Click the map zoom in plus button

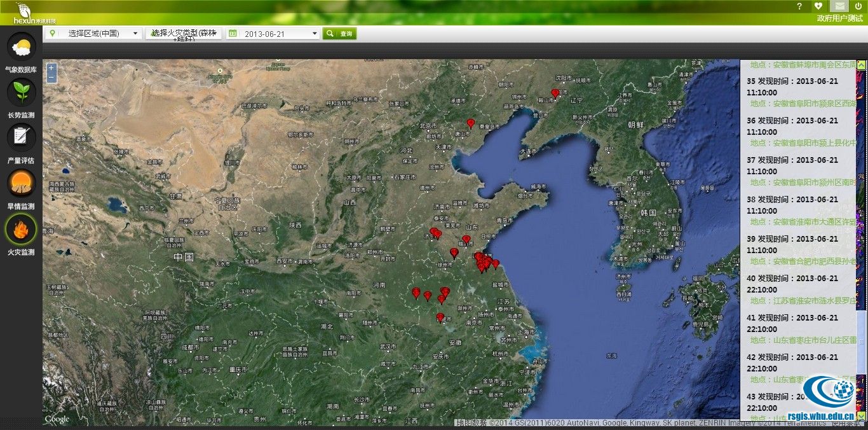51,68
